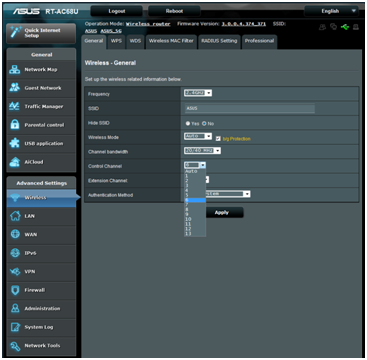Click the ASUS_5G SSID link
The width and height of the screenshot is (367, 360).
tap(111, 31)
